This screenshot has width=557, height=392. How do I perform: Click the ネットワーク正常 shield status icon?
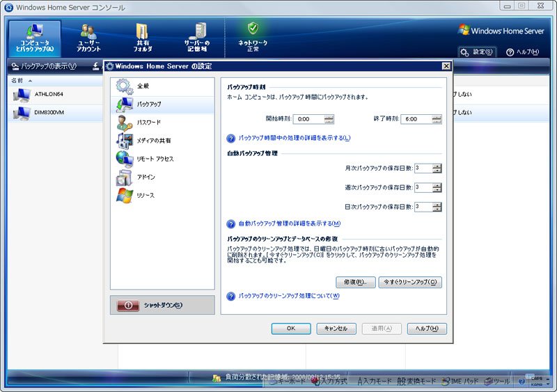[x=253, y=28]
